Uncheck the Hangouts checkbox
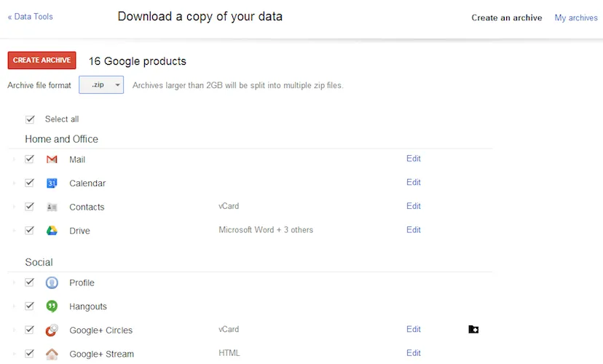Screen dimensions: 603x364 [30, 306]
